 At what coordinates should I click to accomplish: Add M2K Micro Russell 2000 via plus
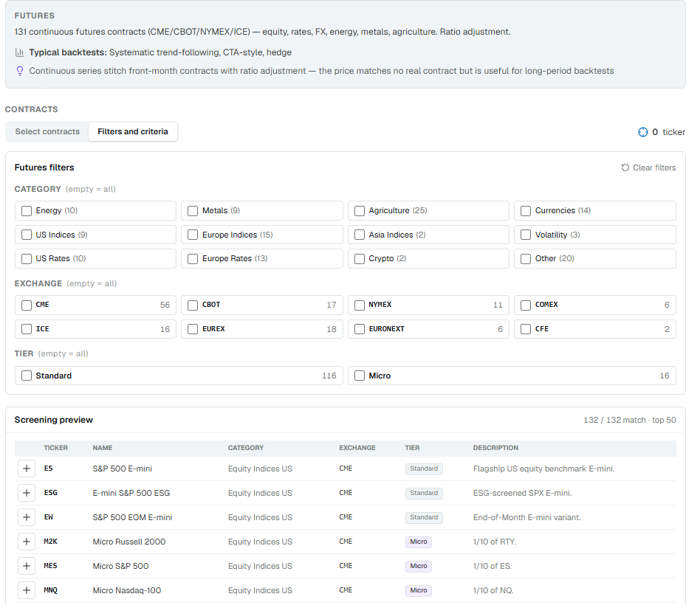(27, 542)
